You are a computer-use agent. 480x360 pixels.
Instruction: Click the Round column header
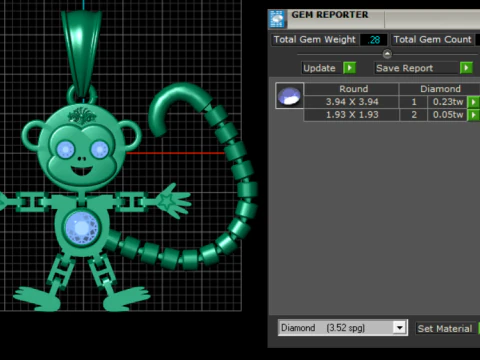(x=353, y=89)
